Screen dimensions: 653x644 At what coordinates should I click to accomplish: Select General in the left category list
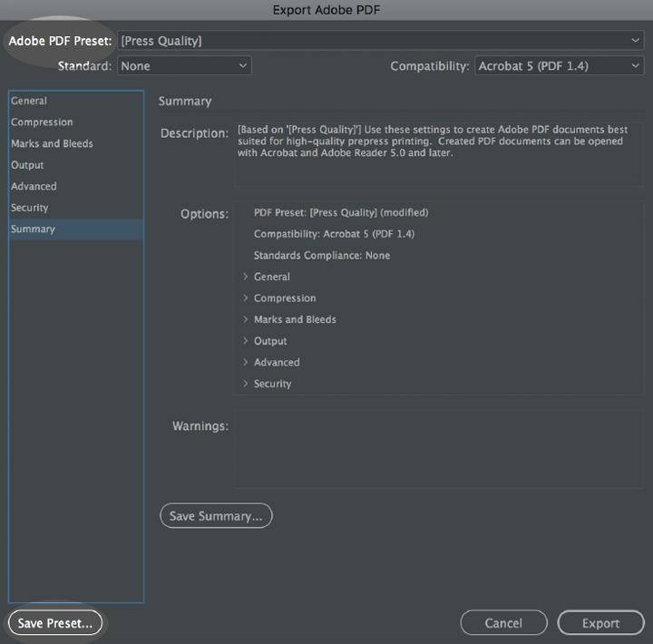coord(29,101)
